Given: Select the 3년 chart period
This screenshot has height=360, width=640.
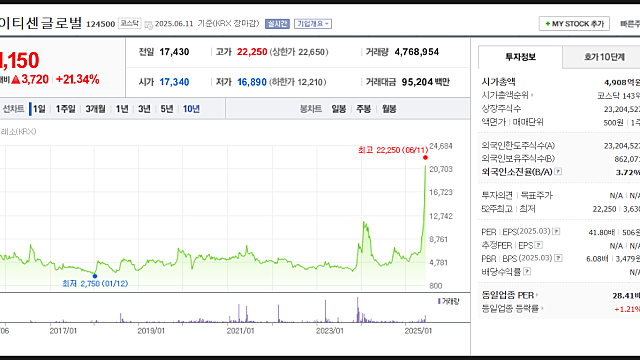Looking at the screenshot, I should click(144, 109).
